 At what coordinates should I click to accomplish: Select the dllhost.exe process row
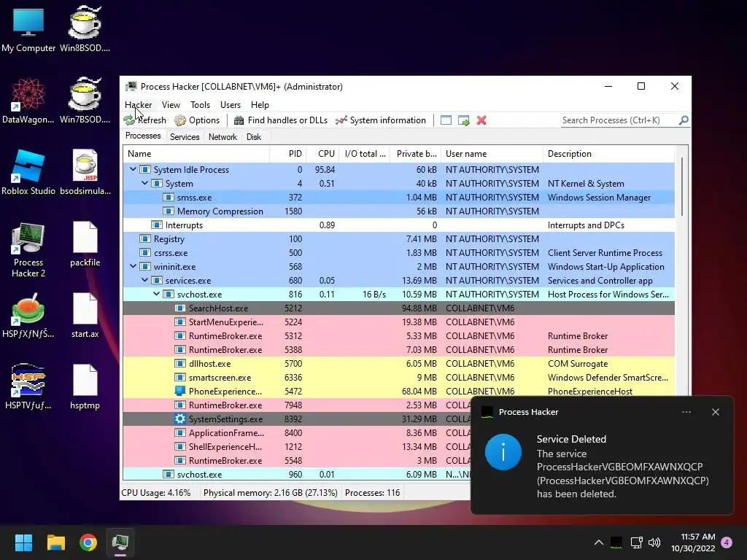click(399, 363)
